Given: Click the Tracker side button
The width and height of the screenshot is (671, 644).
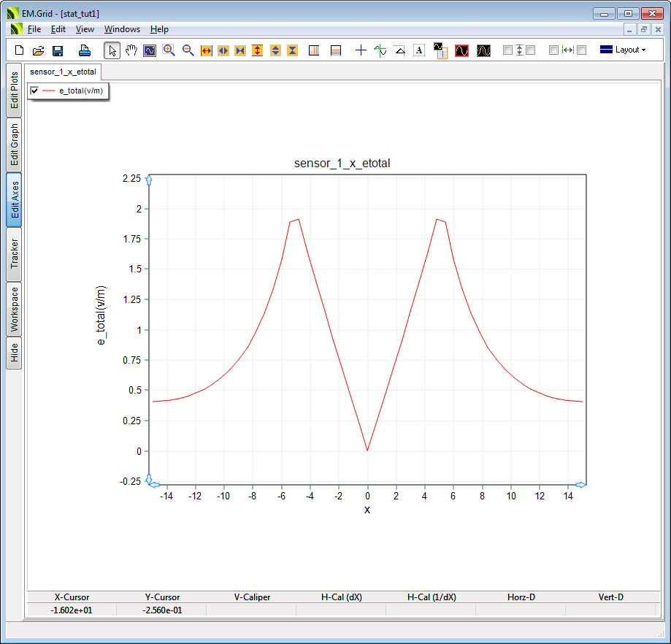Looking at the screenshot, I should tap(15, 254).
